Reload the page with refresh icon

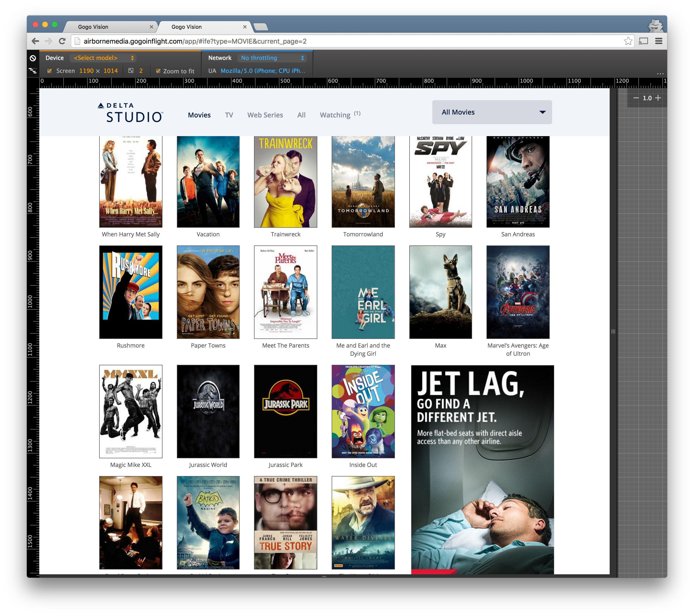click(62, 41)
